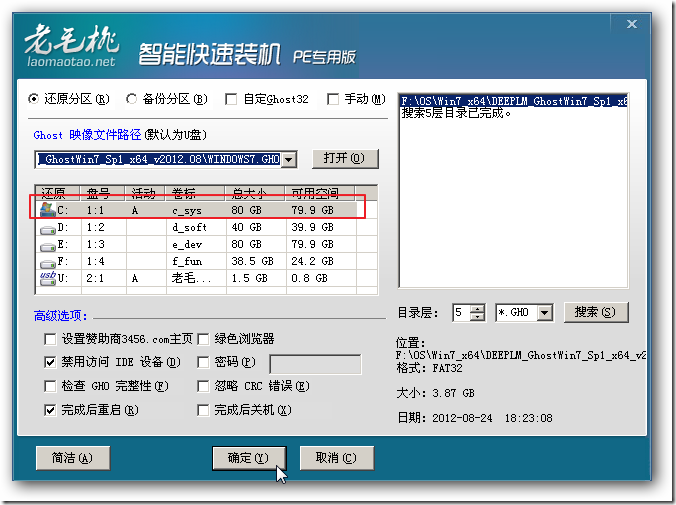Enable the 自定Ghost32 checkbox
The height and width of the screenshot is (505, 676).
[x=231, y=100]
